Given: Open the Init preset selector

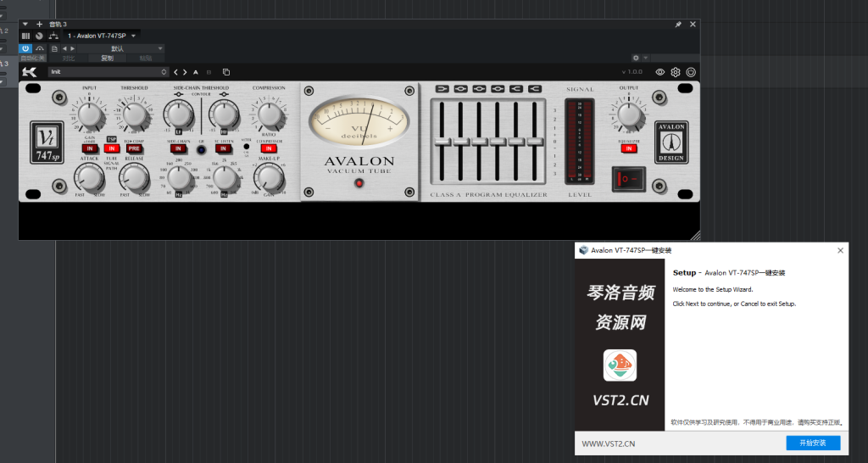Looking at the screenshot, I should tap(108, 72).
